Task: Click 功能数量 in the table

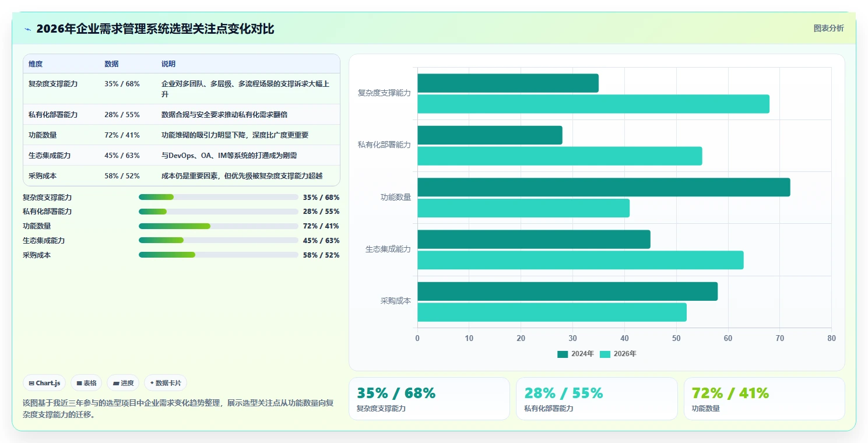Action: tap(43, 135)
